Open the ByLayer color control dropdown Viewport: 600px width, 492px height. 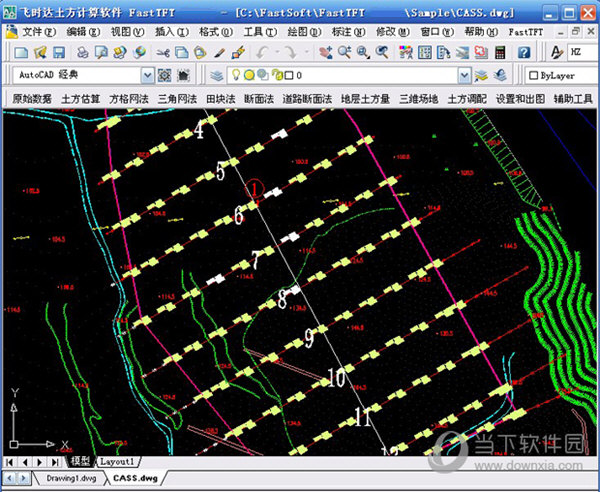point(561,76)
